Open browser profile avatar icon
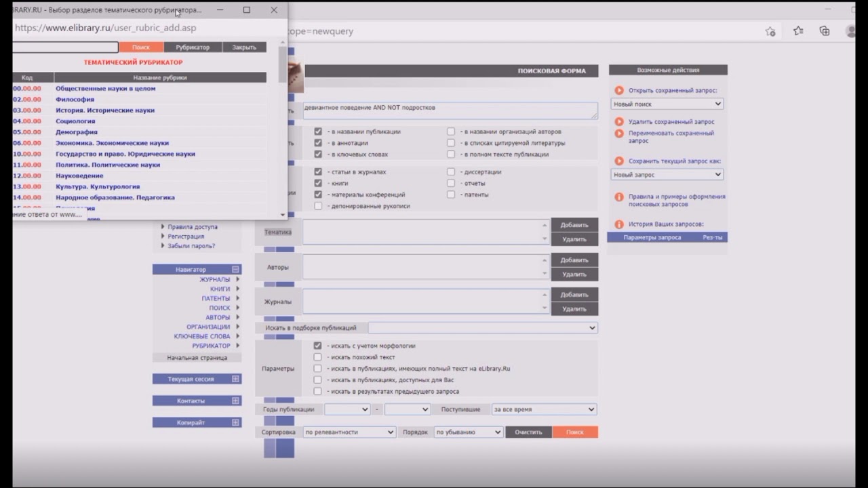 click(850, 31)
